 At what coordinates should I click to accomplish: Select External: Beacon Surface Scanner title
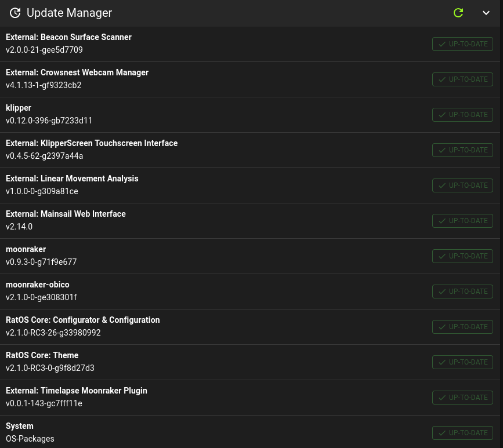click(68, 37)
